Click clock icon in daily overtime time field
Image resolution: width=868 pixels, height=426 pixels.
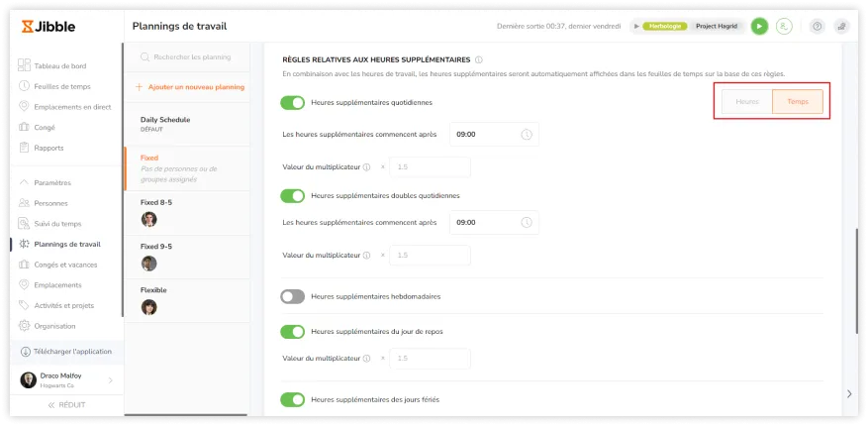pos(527,135)
